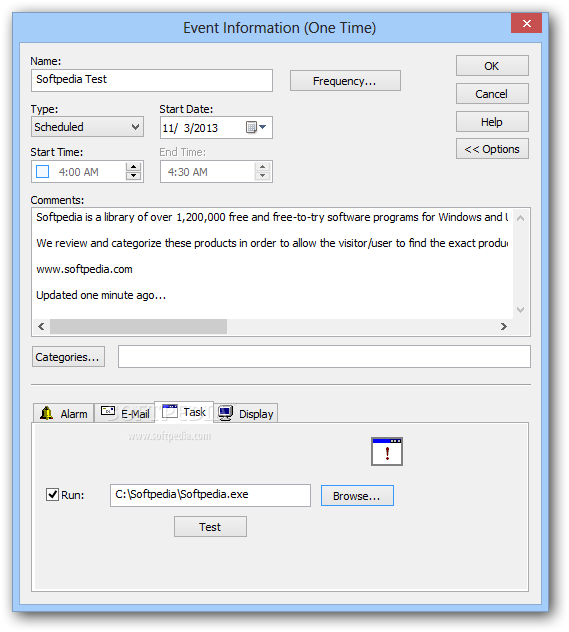Click the 'Updated one minute ago...' line
The image size is (569, 632).
pyautogui.click(x=101, y=295)
